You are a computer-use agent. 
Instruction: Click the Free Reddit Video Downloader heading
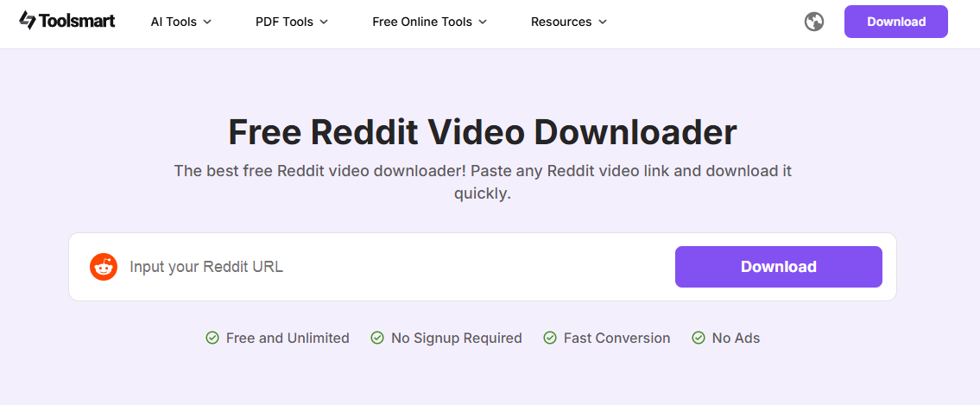[x=483, y=132]
